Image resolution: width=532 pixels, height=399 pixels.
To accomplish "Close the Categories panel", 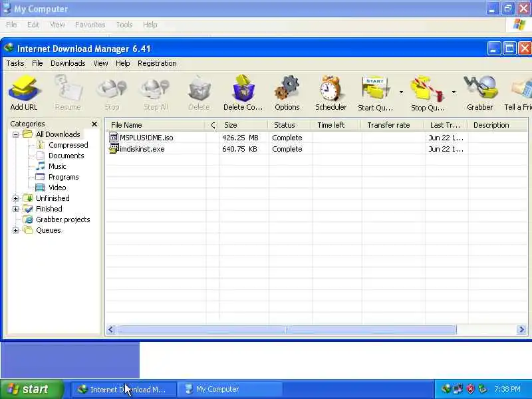I will [x=94, y=124].
